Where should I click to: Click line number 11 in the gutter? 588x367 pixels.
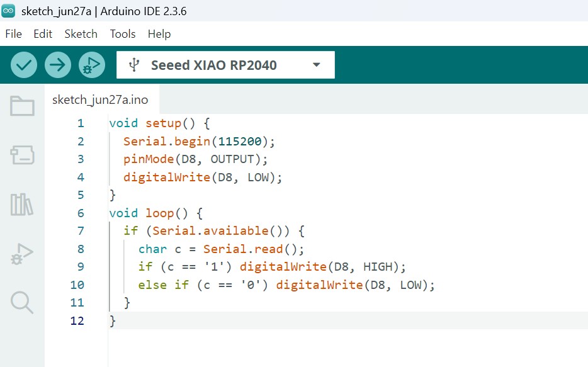(x=77, y=303)
